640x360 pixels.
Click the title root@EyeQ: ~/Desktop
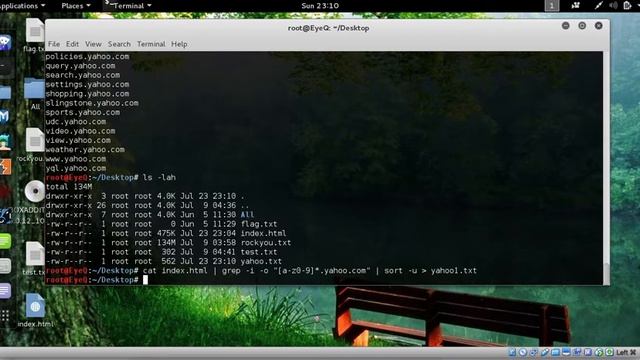[x=328, y=28]
